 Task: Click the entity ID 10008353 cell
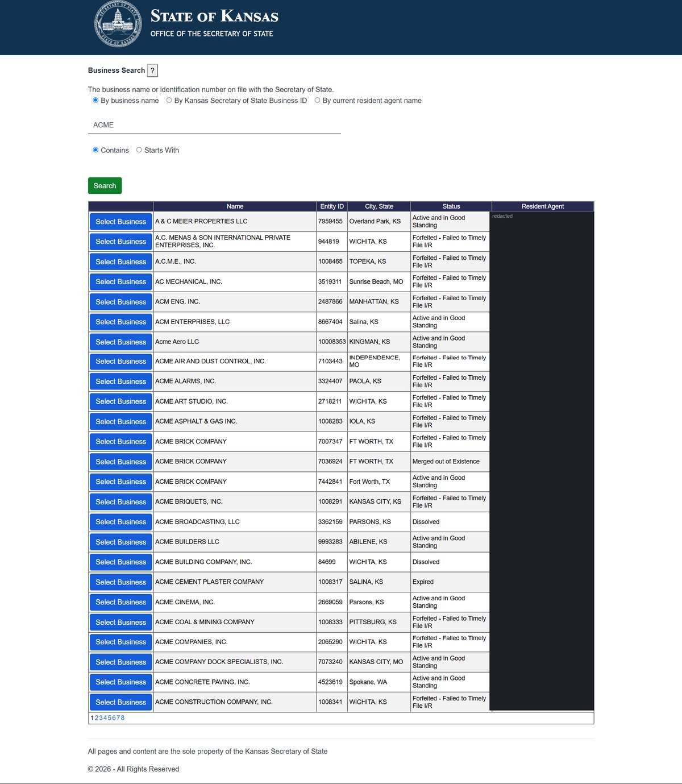click(332, 342)
